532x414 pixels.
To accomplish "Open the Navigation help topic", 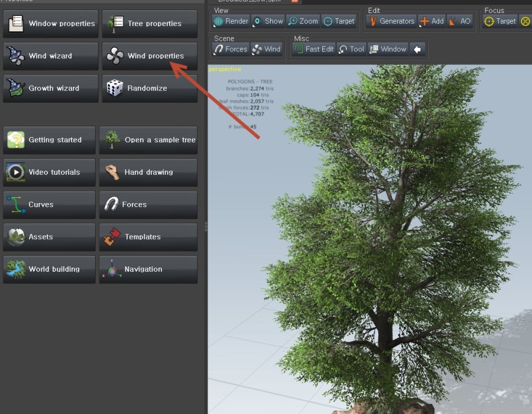I will 148,269.
